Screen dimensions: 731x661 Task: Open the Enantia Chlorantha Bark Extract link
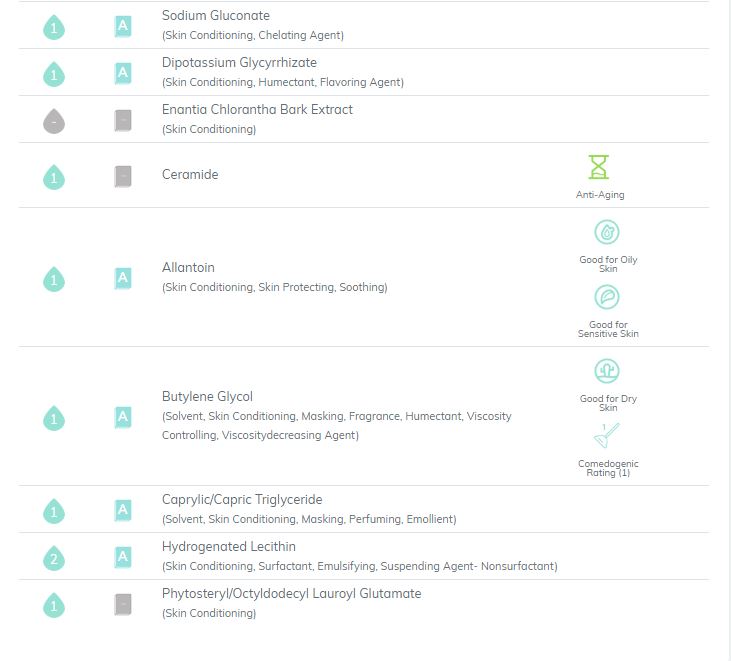coord(257,110)
